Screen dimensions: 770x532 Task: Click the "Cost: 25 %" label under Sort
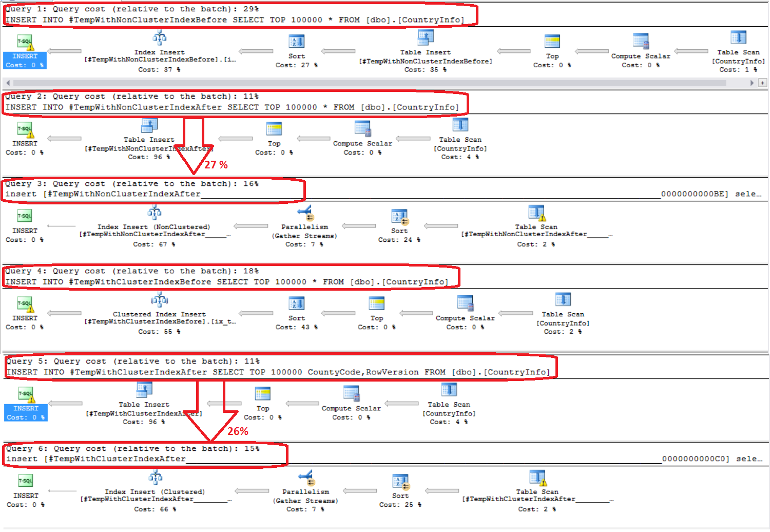pos(400,505)
